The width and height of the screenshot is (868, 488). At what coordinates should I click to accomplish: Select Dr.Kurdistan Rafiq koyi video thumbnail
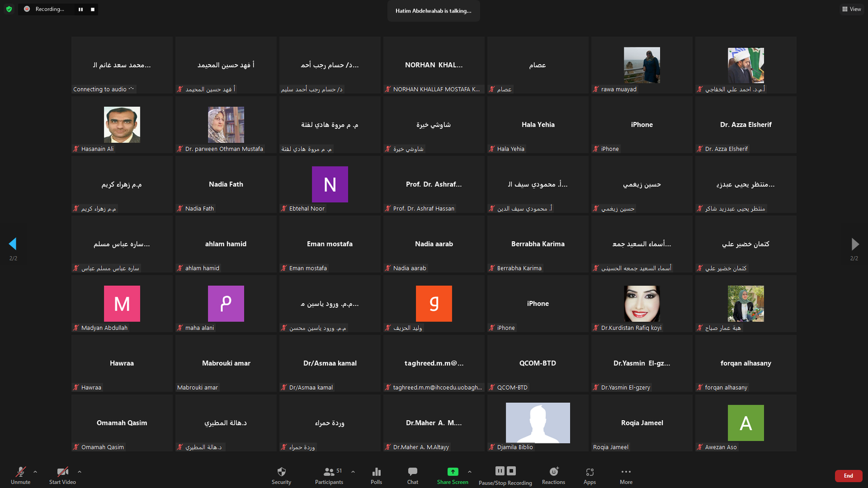pos(642,304)
